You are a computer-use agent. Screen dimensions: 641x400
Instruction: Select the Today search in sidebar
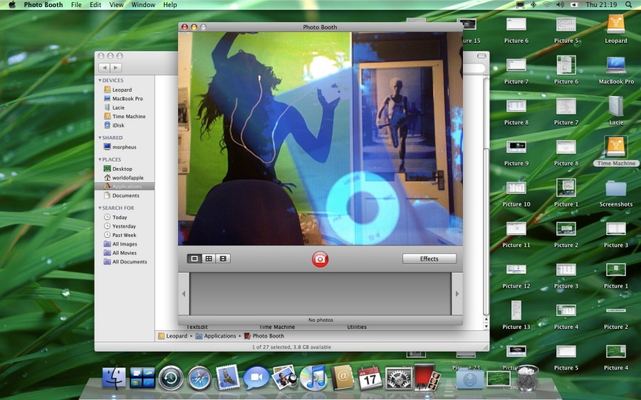[119, 217]
